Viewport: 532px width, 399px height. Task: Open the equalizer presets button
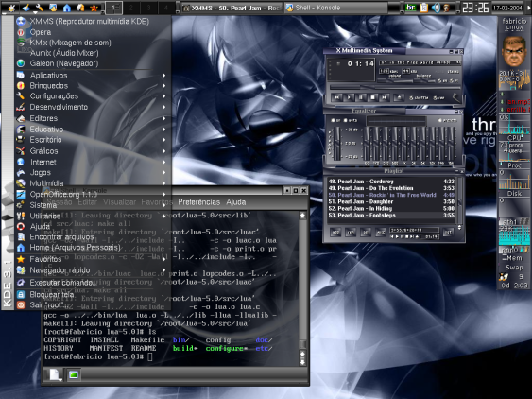pos(448,120)
